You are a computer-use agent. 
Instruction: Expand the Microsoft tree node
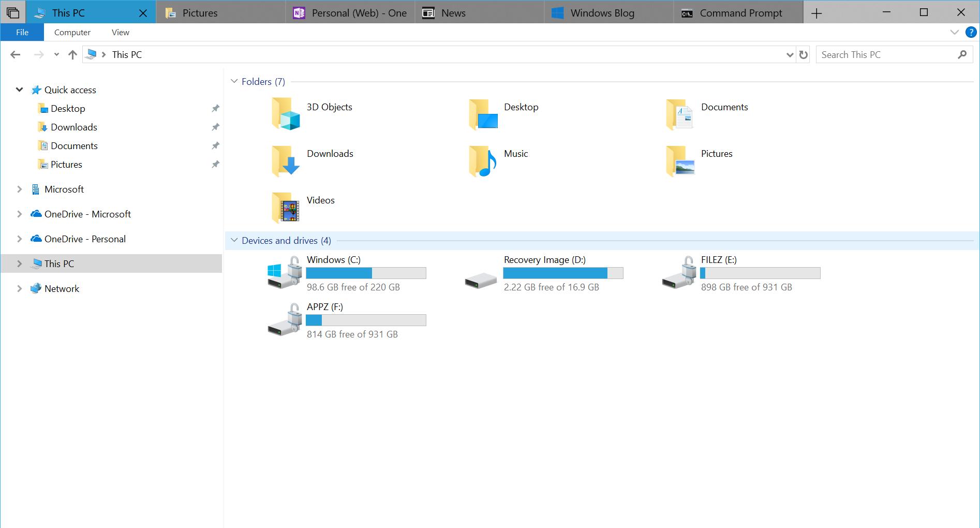pos(19,189)
